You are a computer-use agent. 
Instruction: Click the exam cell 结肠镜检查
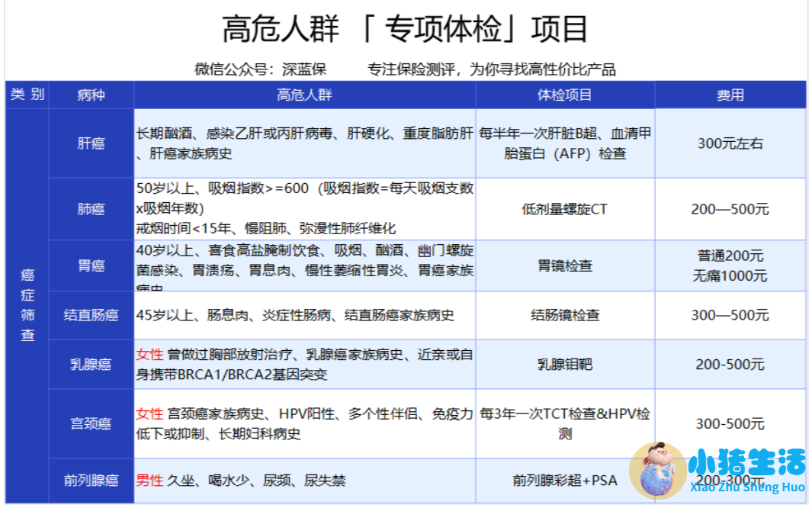point(565,315)
